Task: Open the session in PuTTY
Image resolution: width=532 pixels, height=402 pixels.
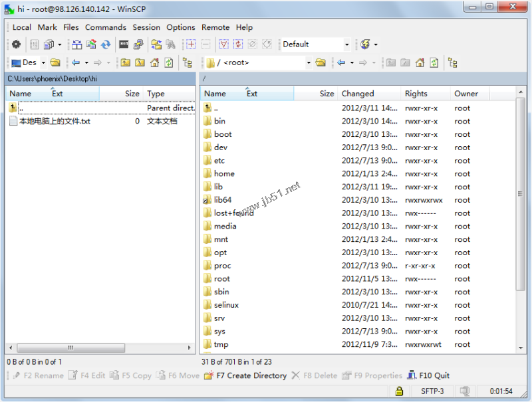Action: click(x=137, y=44)
